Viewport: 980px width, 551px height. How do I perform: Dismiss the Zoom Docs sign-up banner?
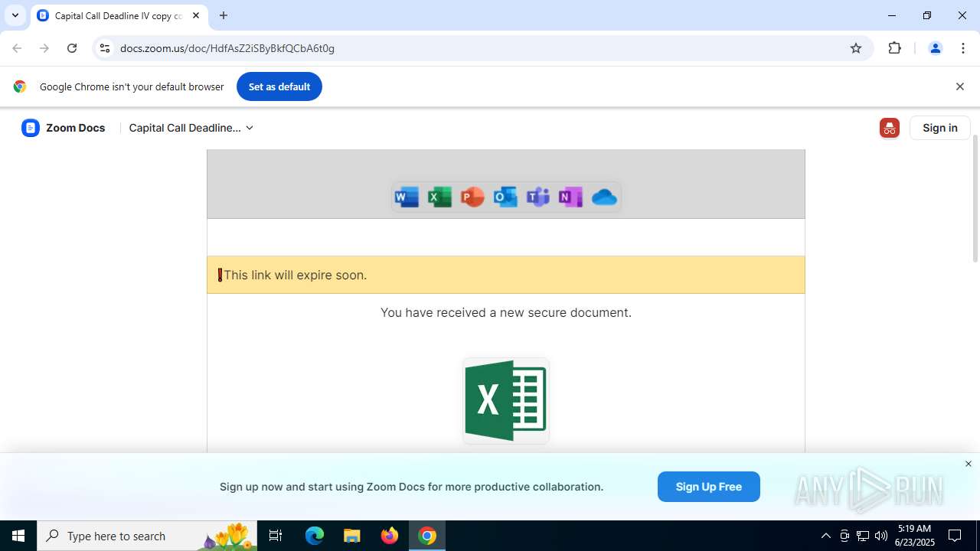[x=968, y=464]
